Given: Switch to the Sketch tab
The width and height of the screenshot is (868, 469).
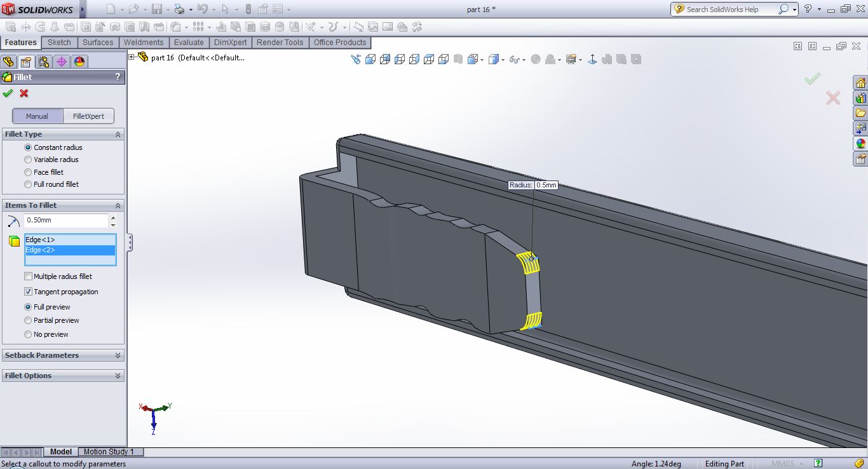Looking at the screenshot, I should point(59,43).
